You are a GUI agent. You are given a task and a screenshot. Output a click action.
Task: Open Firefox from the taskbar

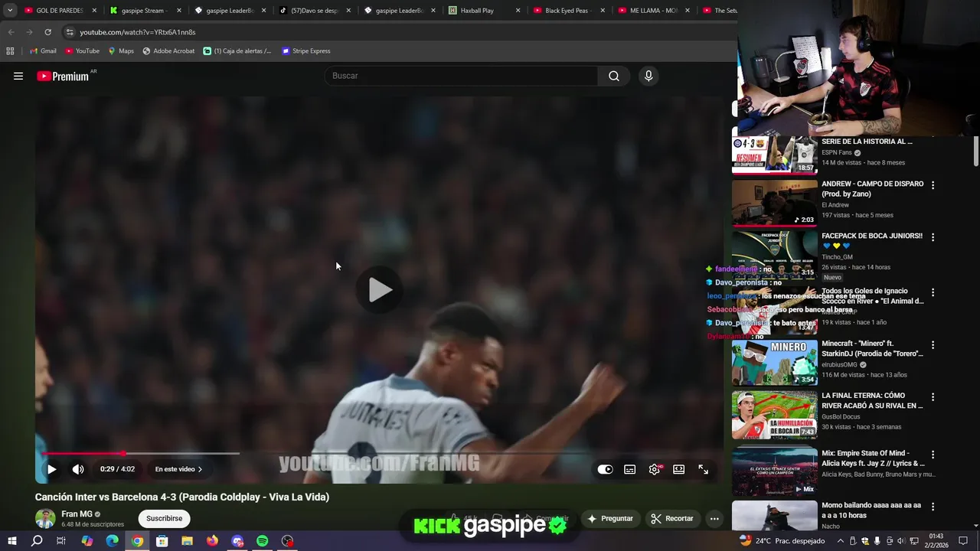pos(212,541)
